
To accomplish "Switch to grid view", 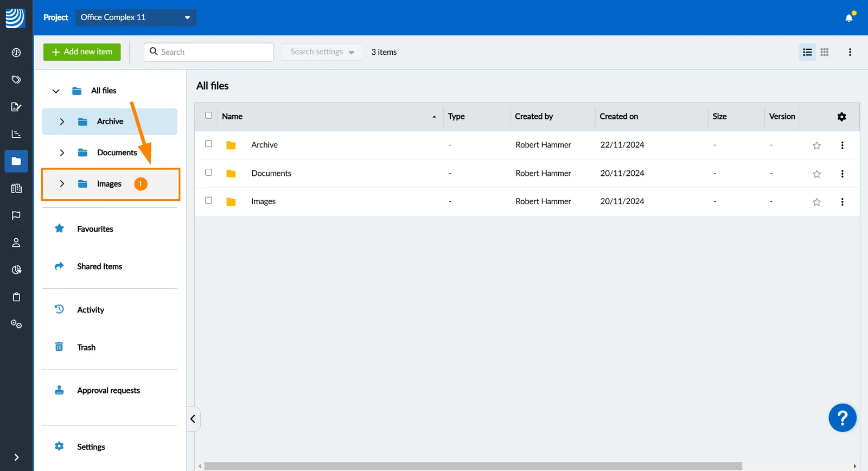I will (825, 52).
